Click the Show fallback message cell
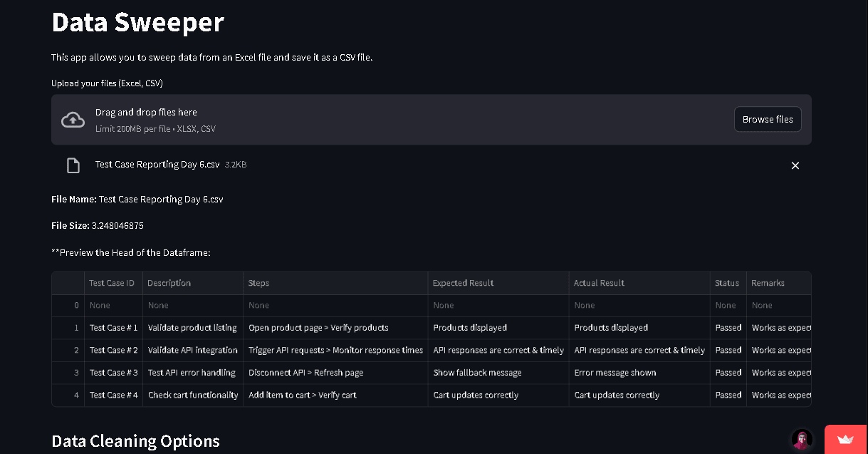 (x=498, y=373)
